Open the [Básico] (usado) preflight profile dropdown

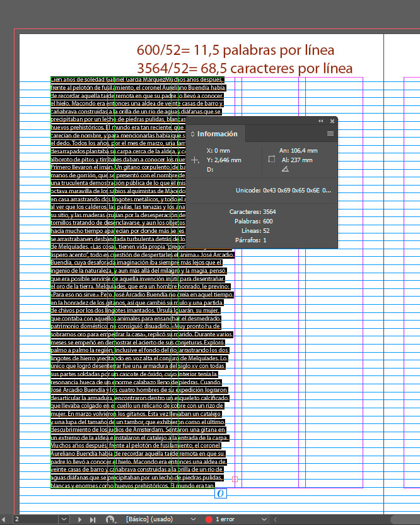pos(193,519)
